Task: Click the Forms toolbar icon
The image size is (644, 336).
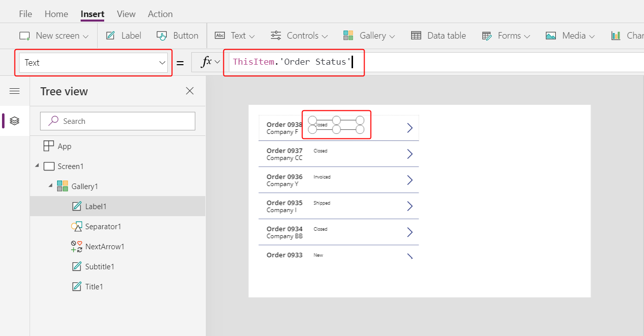Action: 487,36
